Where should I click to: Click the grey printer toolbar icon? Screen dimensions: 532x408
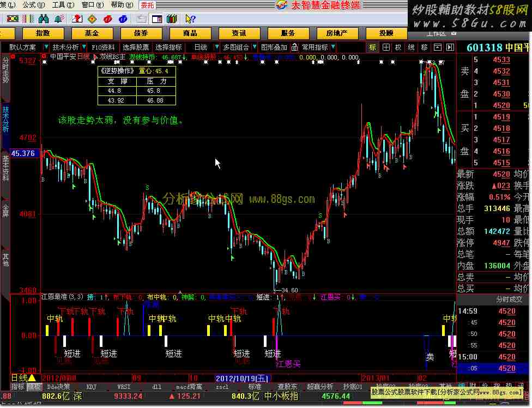coord(142,19)
